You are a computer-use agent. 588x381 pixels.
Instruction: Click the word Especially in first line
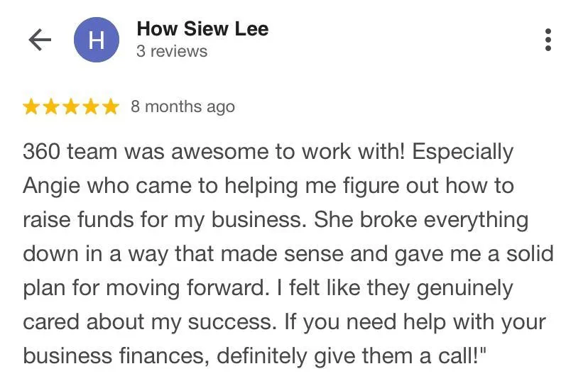coord(463,153)
